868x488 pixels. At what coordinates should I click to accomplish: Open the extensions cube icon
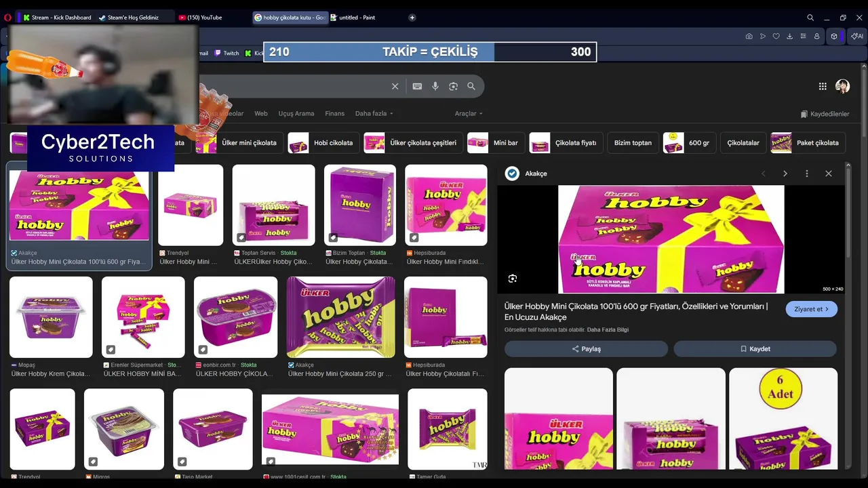pyautogui.click(x=834, y=36)
